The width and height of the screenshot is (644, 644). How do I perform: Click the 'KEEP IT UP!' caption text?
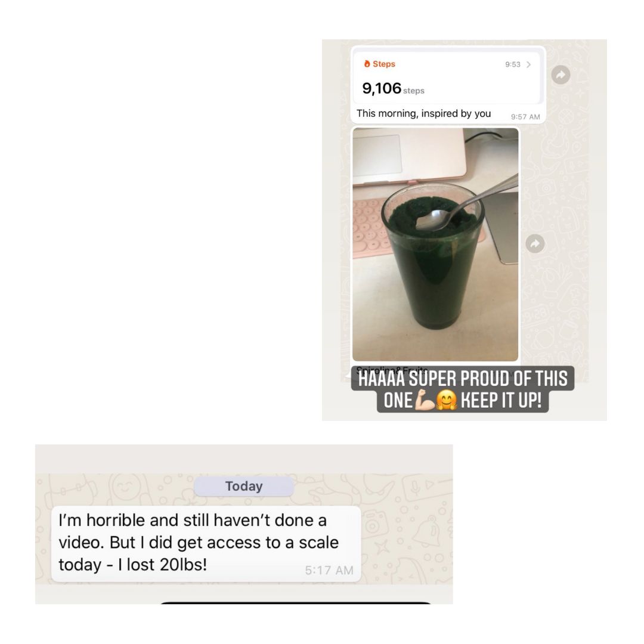[x=501, y=401]
